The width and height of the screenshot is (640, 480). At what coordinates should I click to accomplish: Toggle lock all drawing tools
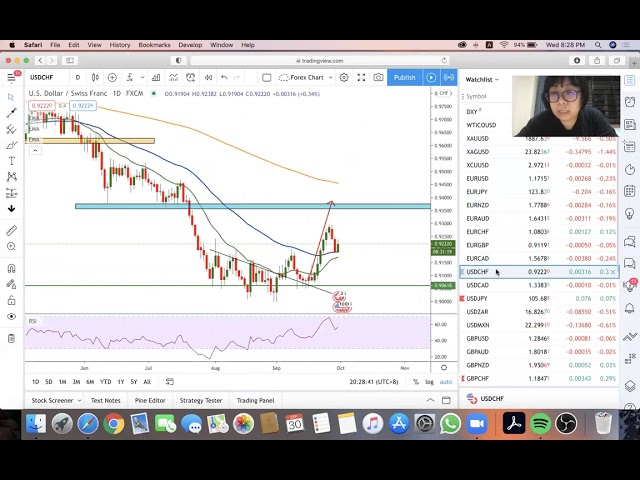[x=11, y=300]
